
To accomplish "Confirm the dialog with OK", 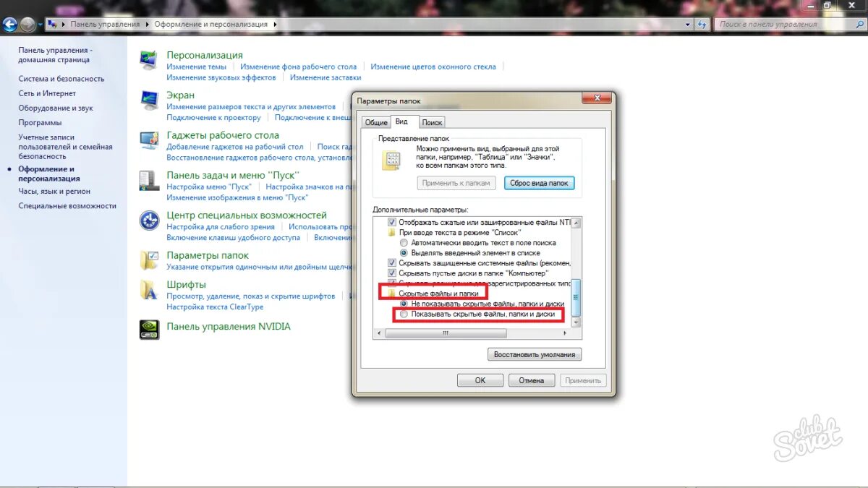I will point(480,380).
